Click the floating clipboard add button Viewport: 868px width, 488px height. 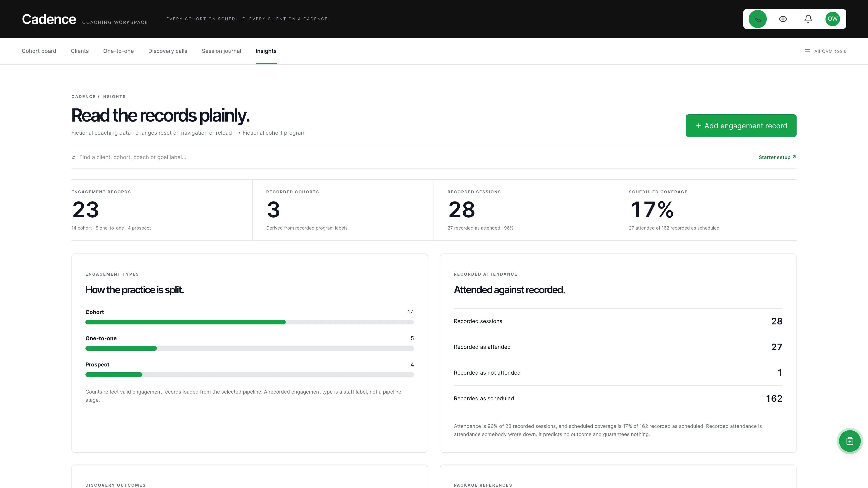pyautogui.click(x=849, y=441)
